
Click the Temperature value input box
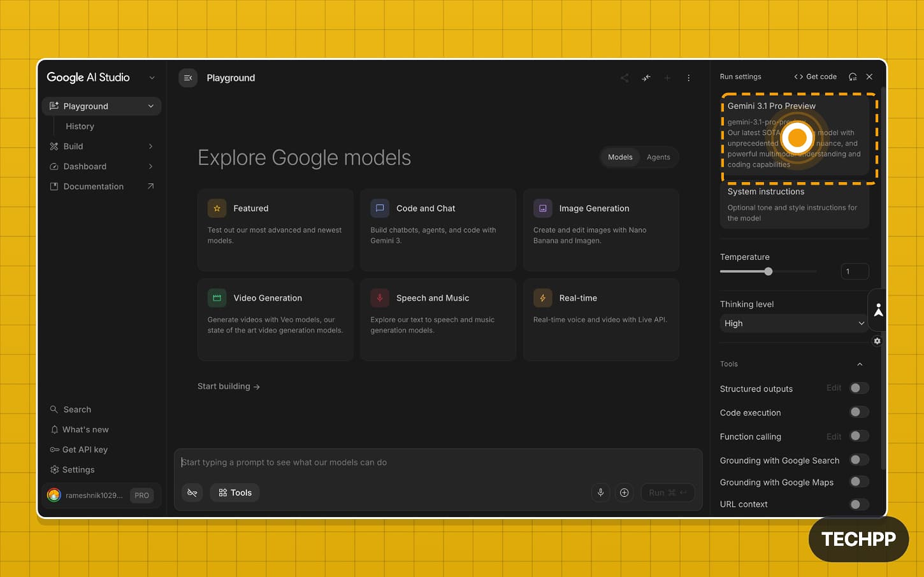pos(855,271)
